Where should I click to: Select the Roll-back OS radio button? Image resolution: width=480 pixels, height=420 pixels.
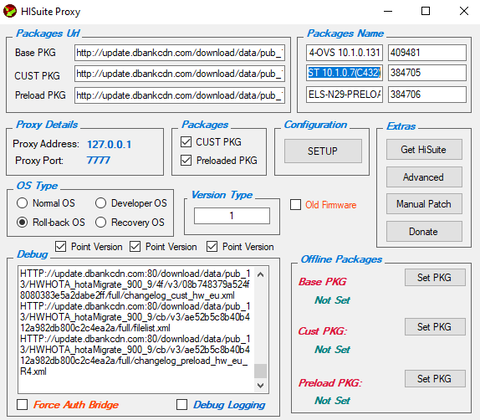click(x=22, y=222)
